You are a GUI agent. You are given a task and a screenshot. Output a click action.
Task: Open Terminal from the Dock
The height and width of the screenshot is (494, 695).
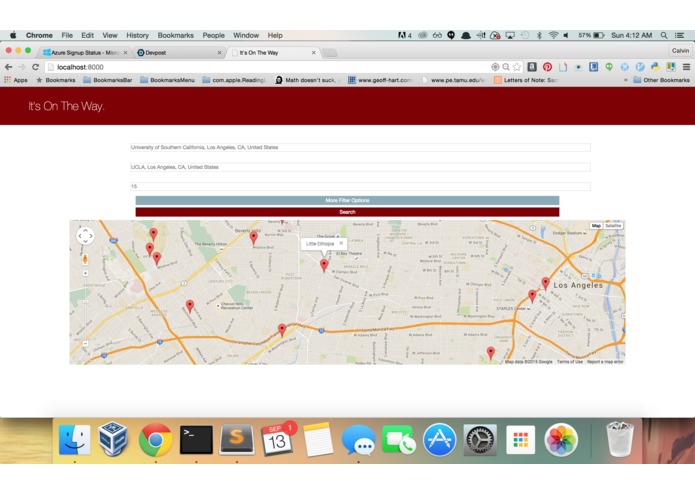(x=196, y=440)
